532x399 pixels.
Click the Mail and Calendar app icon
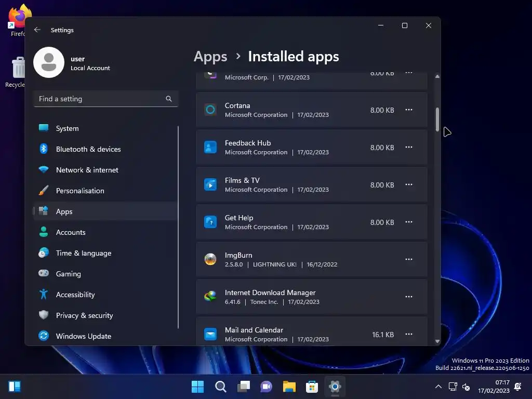pos(210,334)
